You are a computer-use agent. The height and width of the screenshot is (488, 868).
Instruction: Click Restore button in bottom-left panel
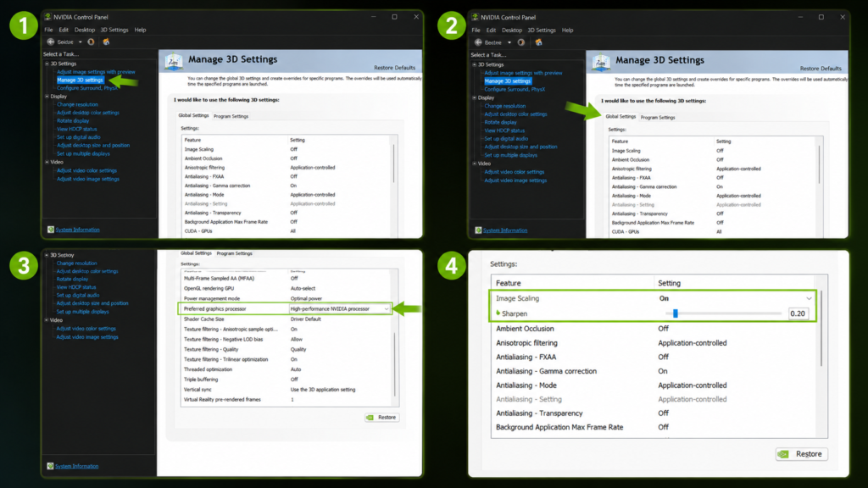tap(382, 417)
